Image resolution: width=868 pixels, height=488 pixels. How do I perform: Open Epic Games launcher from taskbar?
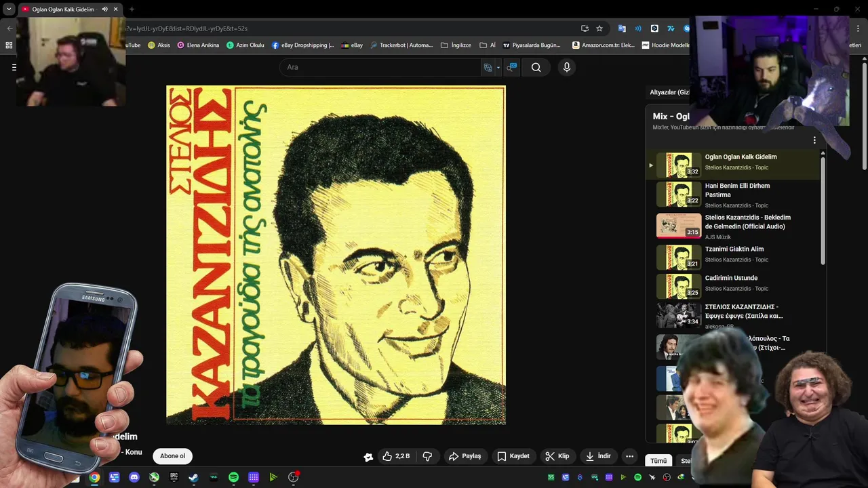174,477
